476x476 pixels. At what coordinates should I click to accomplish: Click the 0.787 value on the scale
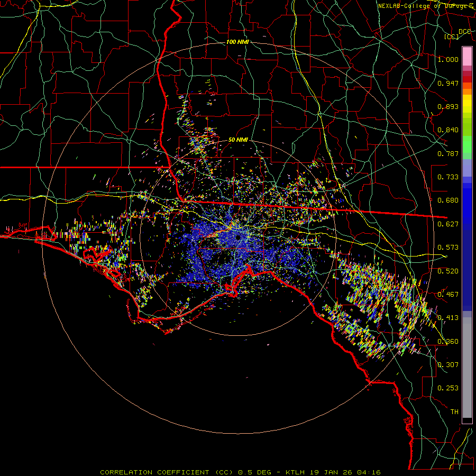click(x=448, y=153)
